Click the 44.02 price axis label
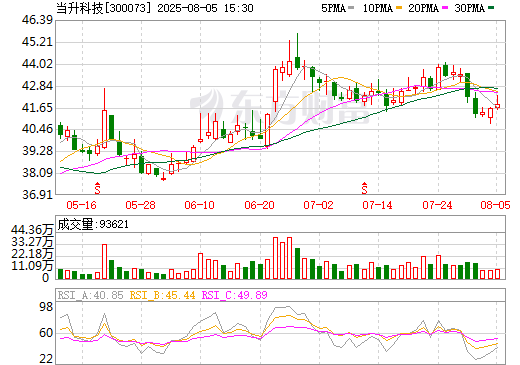 (37, 64)
